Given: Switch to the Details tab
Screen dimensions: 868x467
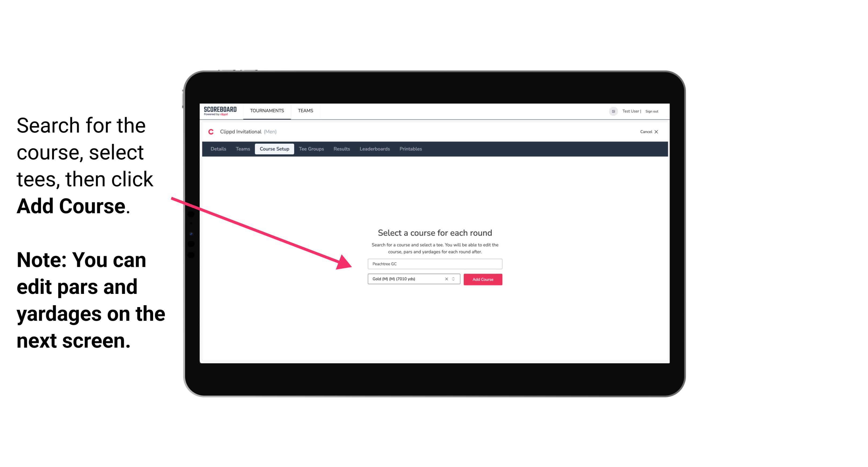Looking at the screenshot, I should click(x=218, y=148).
